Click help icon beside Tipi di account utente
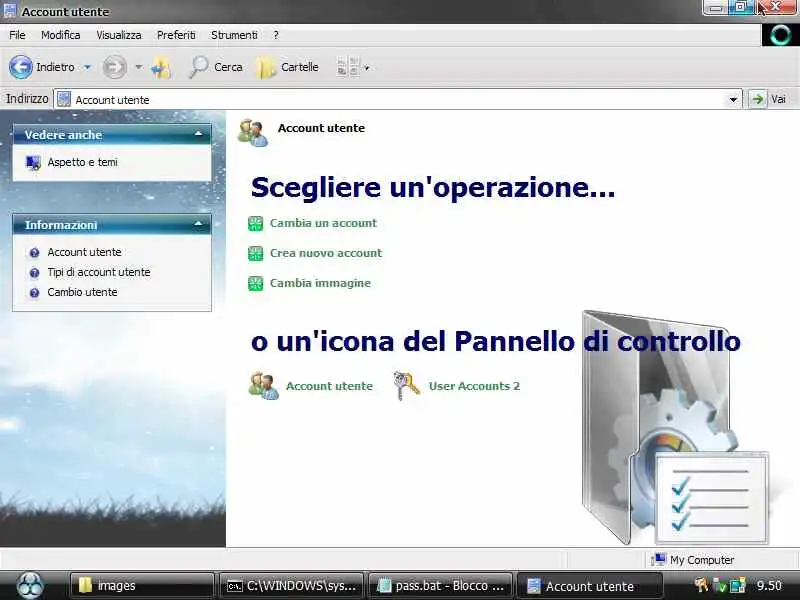 tap(34, 273)
